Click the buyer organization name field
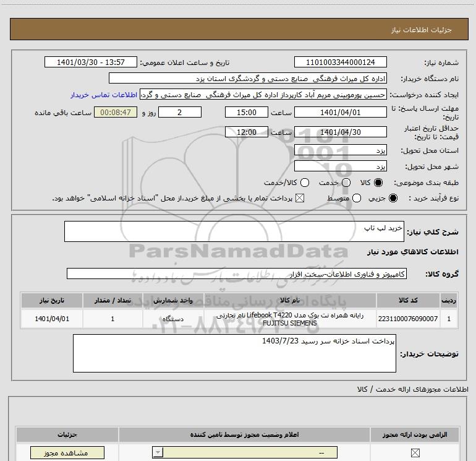Image resolution: width=476 pixels, height=461 pixels. point(248,79)
